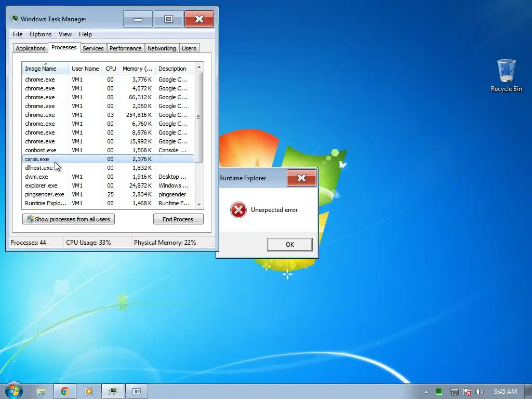Select the dllhost.exe process row
Screen dimensions: 532x399
[108, 168]
